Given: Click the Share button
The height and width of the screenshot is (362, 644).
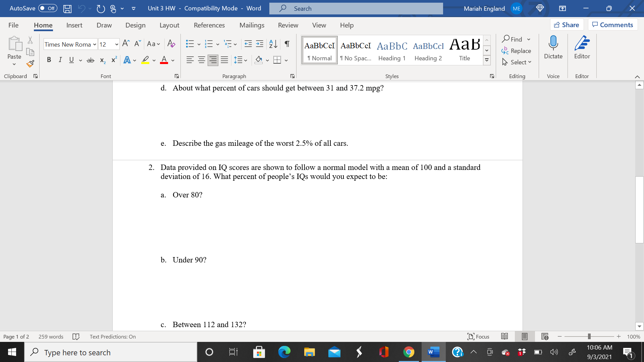Looking at the screenshot, I should coord(567,24).
